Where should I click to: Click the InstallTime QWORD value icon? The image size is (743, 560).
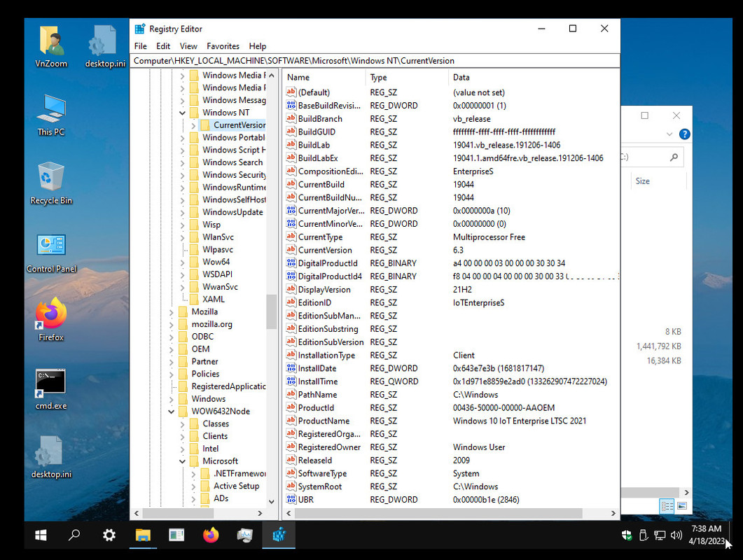[x=291, y=381]
